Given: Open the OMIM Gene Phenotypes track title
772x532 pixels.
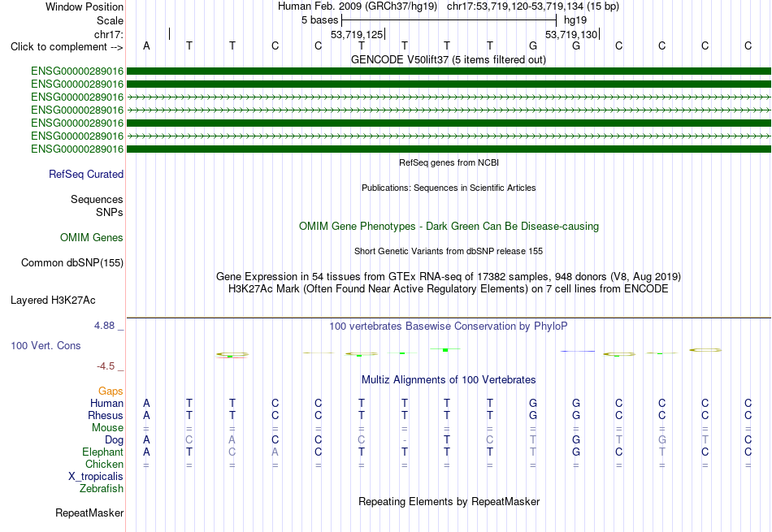Looking at the screenshot, I should 449,227.
